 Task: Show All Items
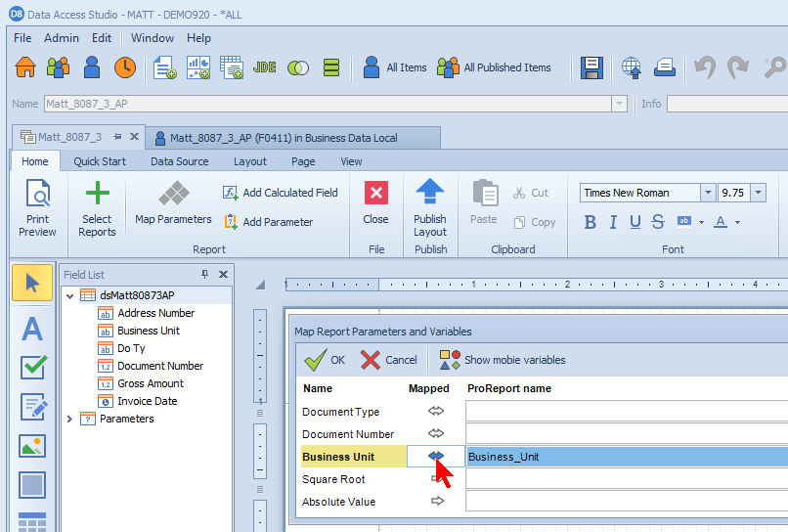[x=395, y=67]
